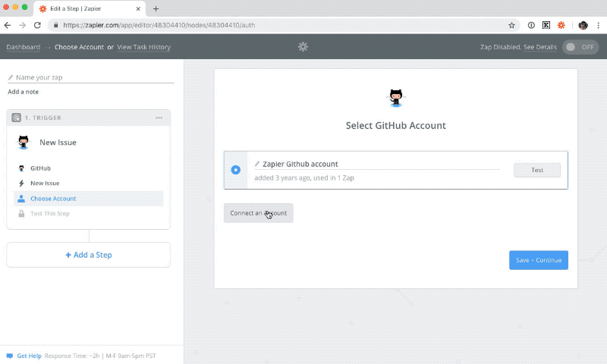Click the 1. TRIGGER header label
The height and width of the screenshot is (364, 607).
tap(43, 118)
